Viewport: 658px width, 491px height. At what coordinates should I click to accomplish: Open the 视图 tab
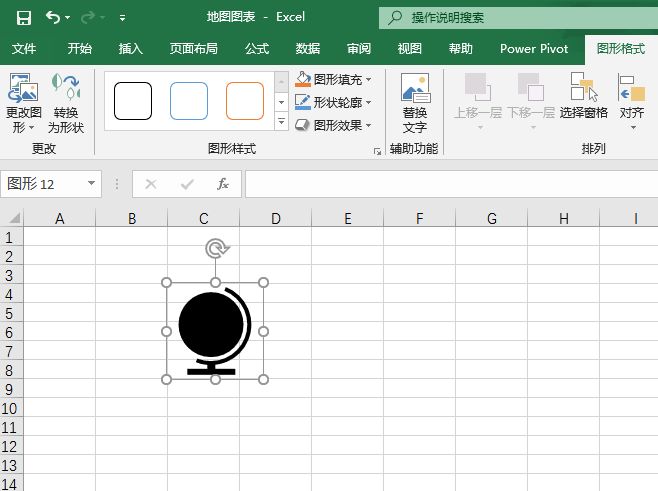(410, 49)
